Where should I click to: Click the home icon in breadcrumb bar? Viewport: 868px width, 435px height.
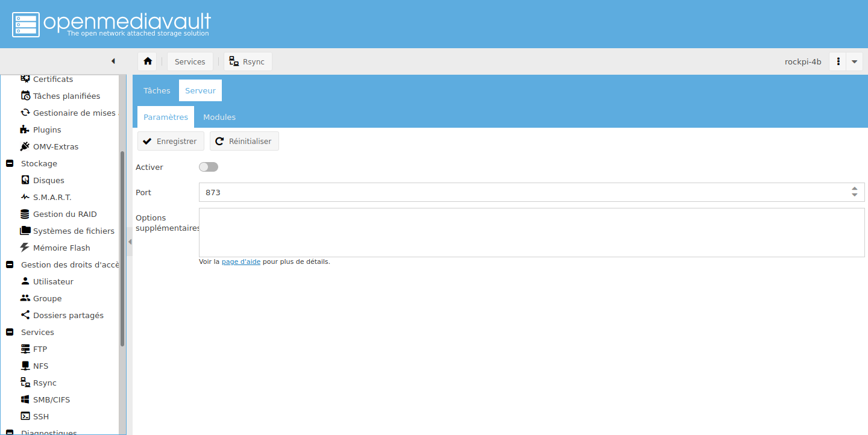tap(147, 61)
